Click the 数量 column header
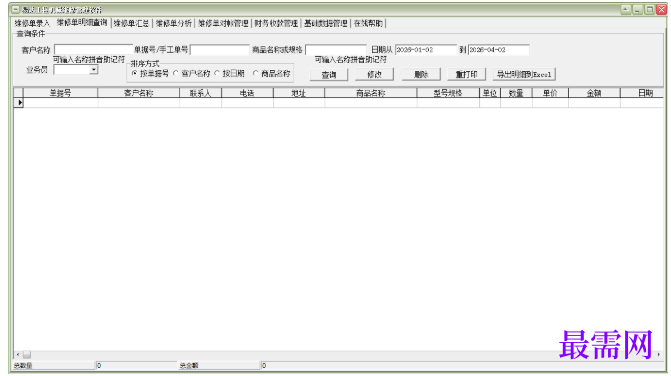Image resolution: width=671 pixels, height=376 pixels. click(516, 93)
